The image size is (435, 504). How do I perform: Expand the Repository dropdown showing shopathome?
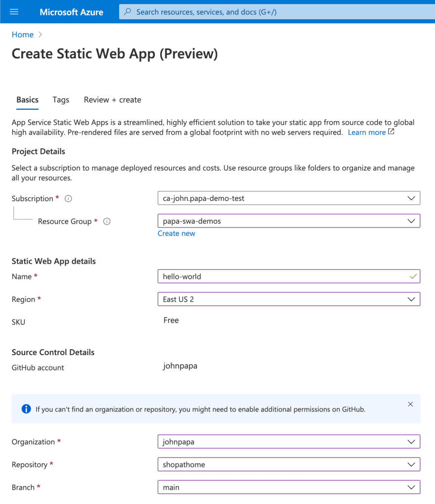pos(289,464)
